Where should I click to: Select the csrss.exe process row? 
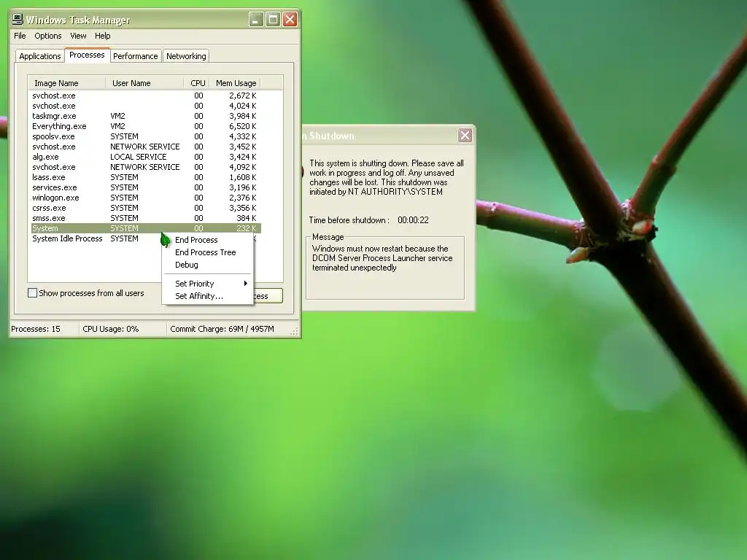[x=145, y=208]
